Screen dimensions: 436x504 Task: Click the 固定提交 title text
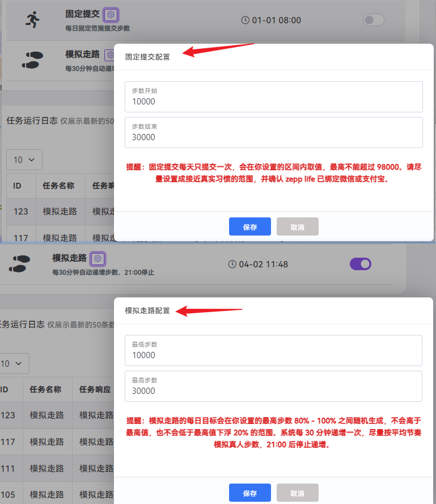83,14
